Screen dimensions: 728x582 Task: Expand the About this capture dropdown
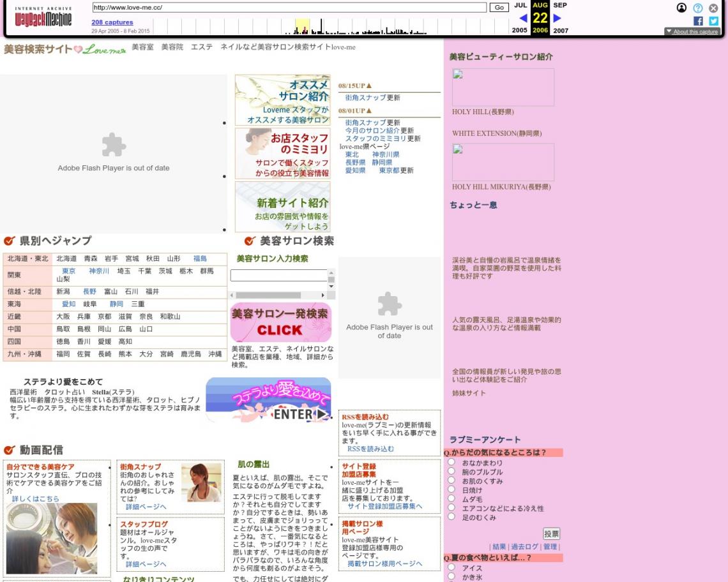coord(692,31)
